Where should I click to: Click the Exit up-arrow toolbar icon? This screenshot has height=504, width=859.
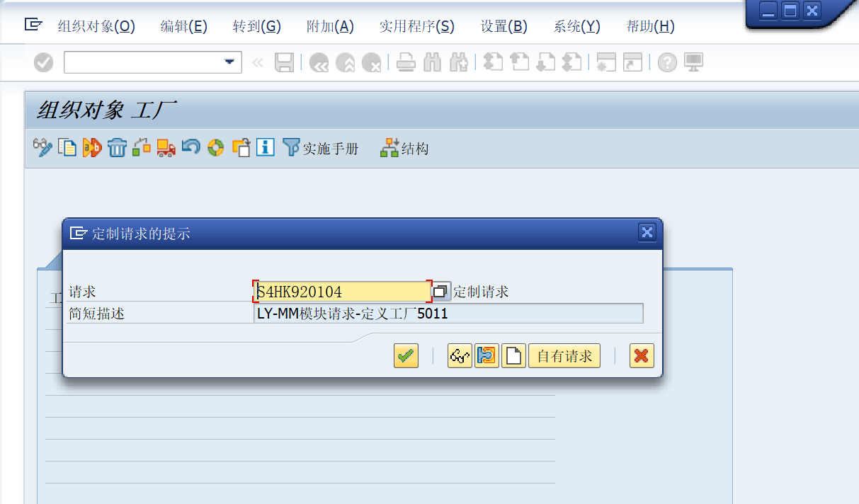[346, 63]
